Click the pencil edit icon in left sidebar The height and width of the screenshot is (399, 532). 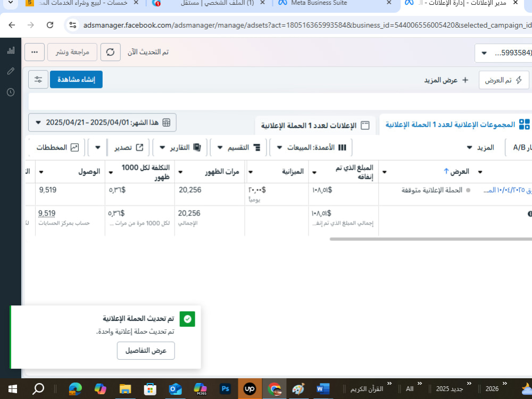point(11,71)
